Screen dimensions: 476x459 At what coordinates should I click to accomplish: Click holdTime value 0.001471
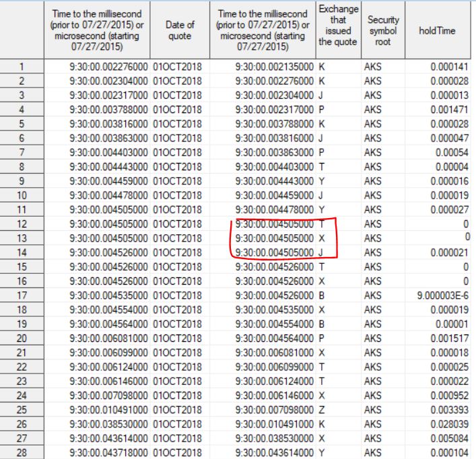pyautogui.click(x=449, y=110)
